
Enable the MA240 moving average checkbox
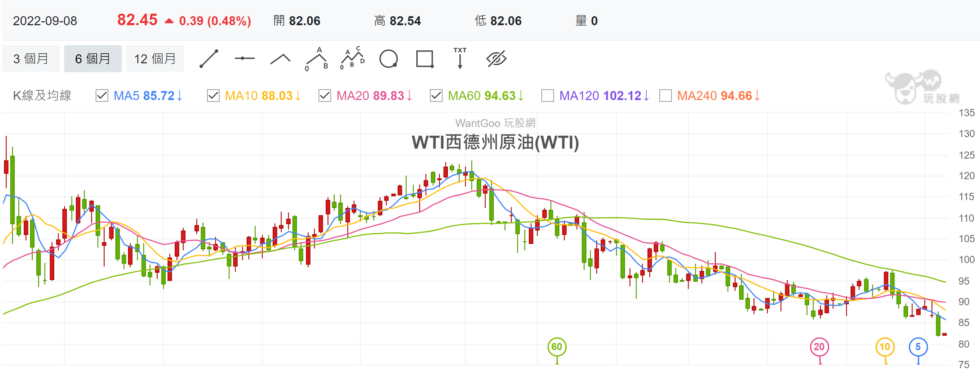666,96
